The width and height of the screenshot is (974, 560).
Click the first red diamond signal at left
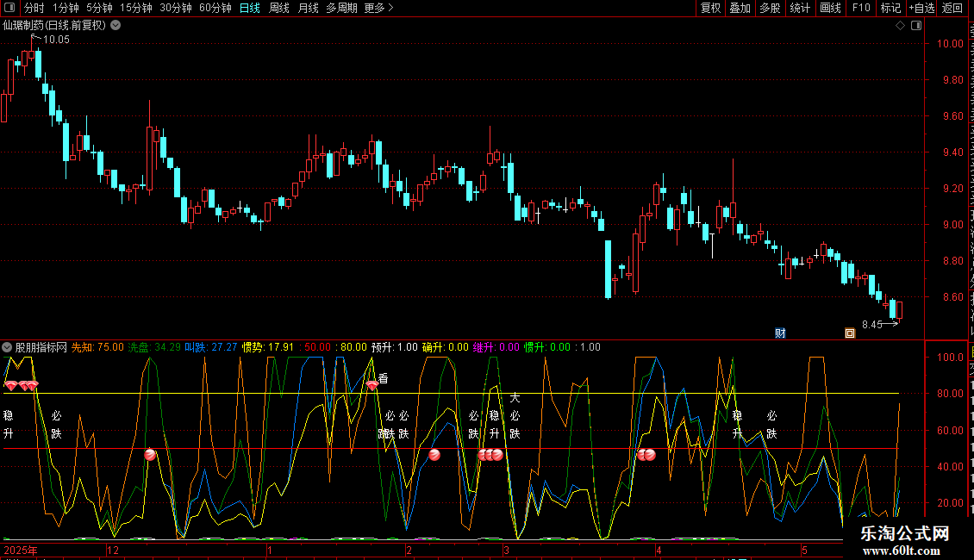(10, 386)
